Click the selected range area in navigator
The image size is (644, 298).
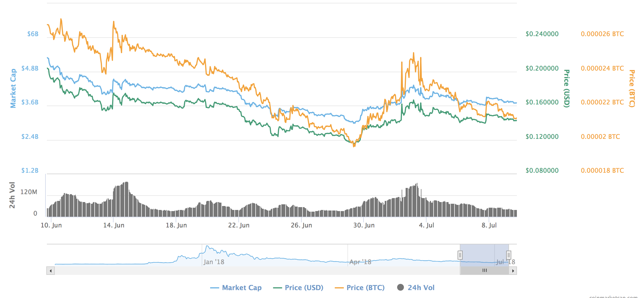[x=484, y=255]
